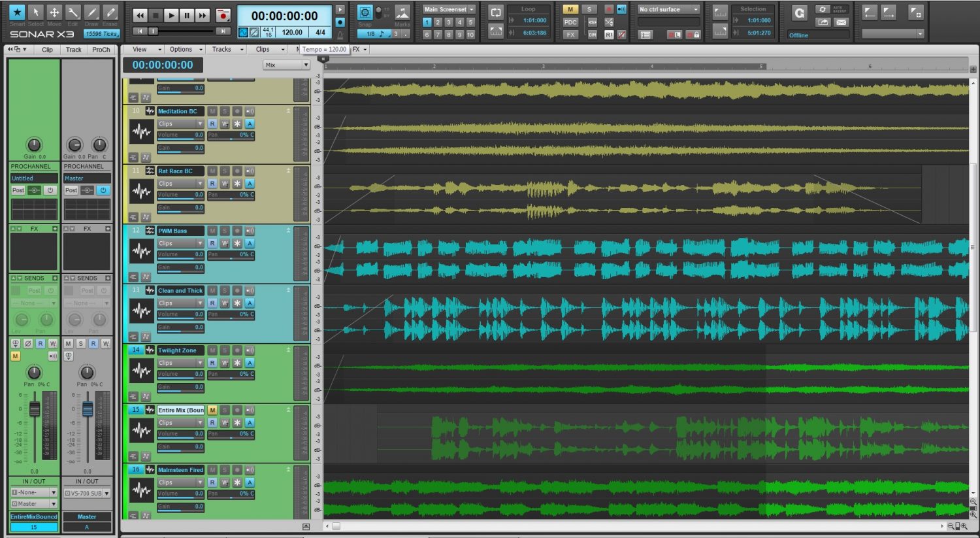The width and height of the screenshot is (980, 538).
Task: Click the PDC button
Action: [x=570, y=22]
